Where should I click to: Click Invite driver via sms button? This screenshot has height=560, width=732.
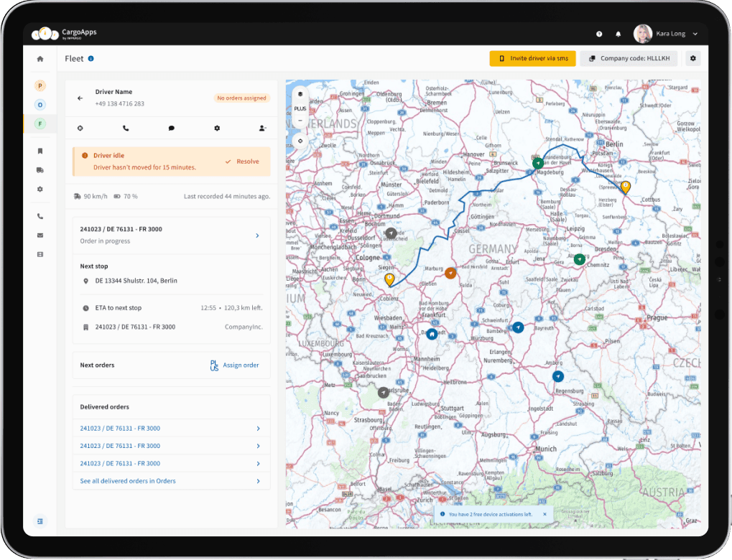[x=532, y=59]
